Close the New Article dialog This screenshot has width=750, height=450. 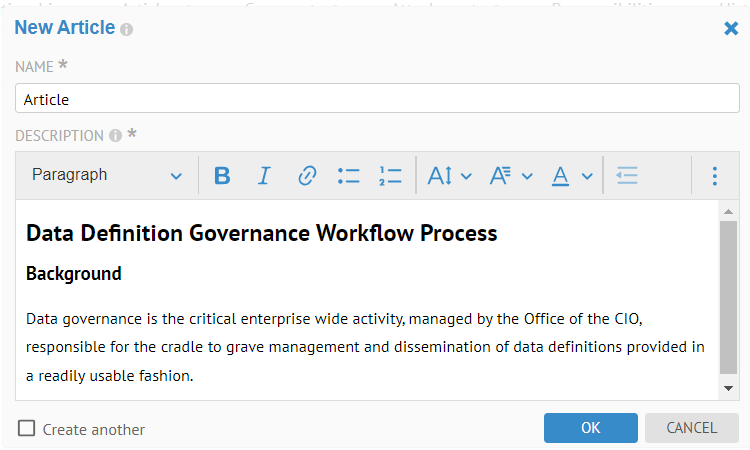[x=731, y=28]
